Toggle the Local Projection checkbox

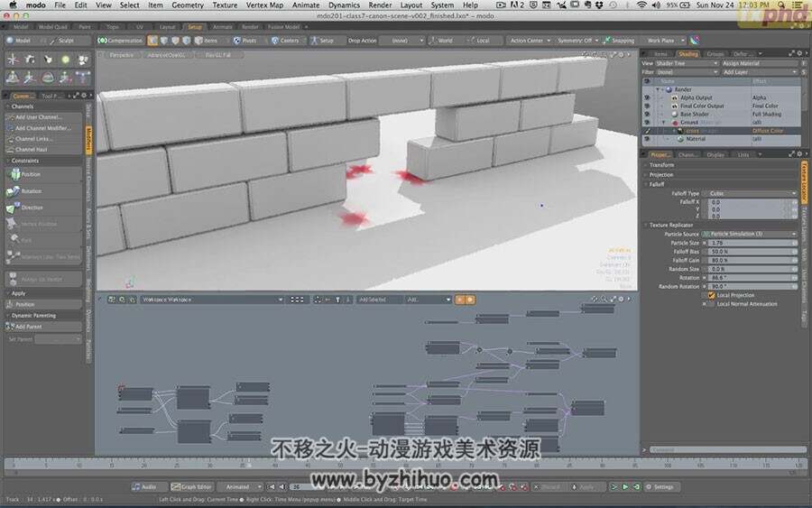click(x=711, y=295)
